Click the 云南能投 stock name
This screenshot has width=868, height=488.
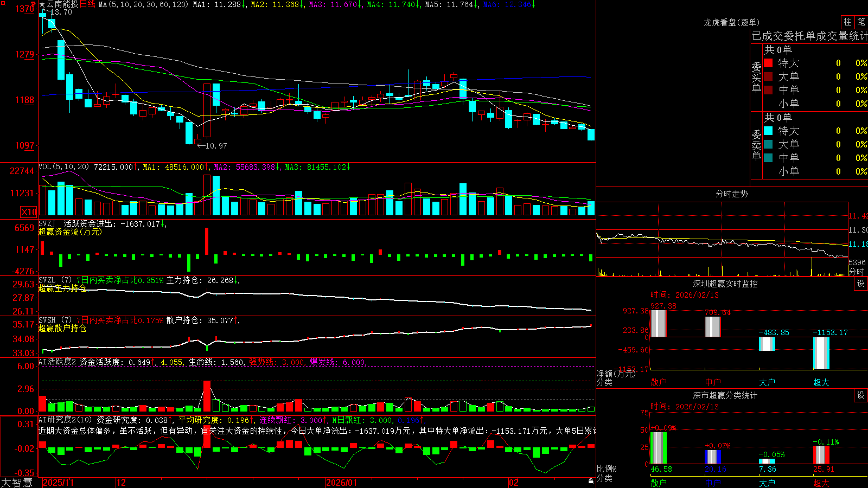coord(62,4)
